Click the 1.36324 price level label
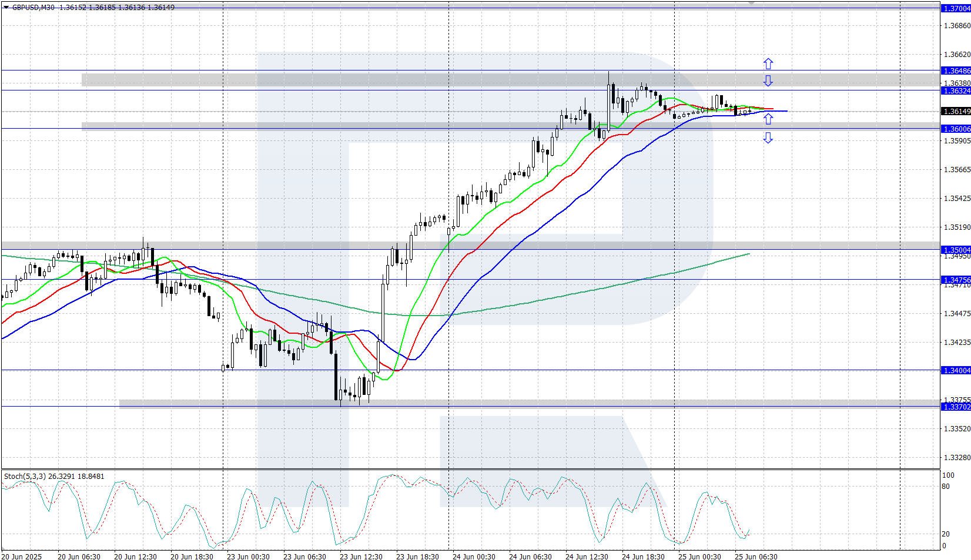The width and height of the screenshot is (971, 560). [956, 91]
